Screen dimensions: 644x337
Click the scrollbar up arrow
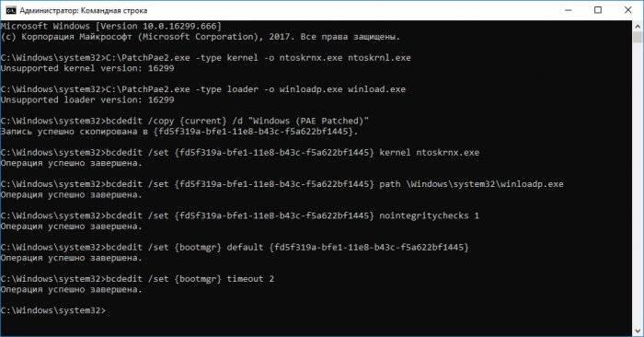click(638, 26)
